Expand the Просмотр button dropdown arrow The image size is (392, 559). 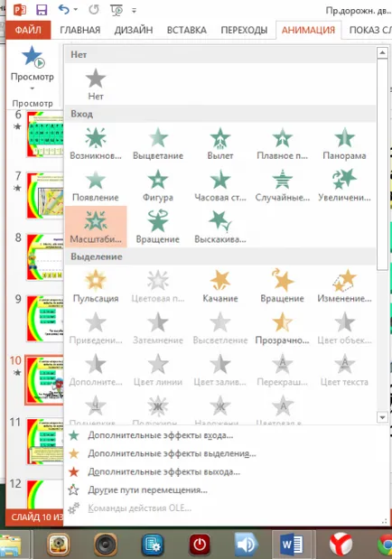(x=33, y=89)
